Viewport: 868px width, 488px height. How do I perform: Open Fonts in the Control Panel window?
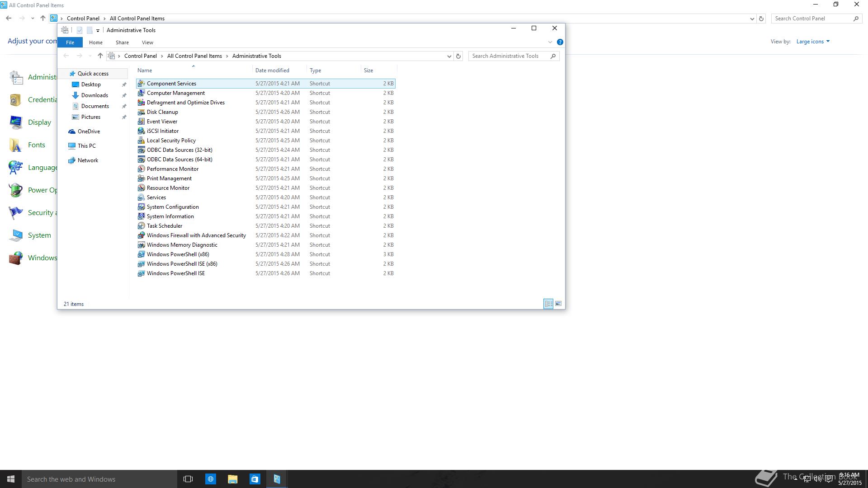(37, 145)
